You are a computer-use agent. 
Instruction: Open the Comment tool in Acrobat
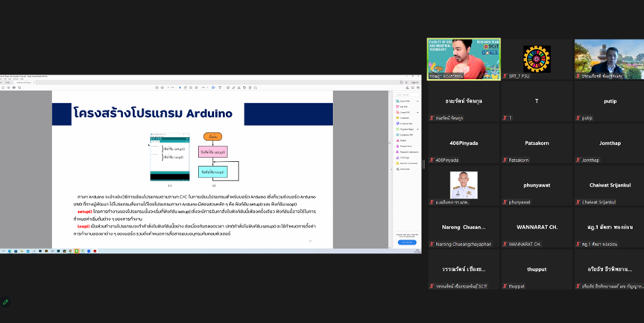[403, 118]
